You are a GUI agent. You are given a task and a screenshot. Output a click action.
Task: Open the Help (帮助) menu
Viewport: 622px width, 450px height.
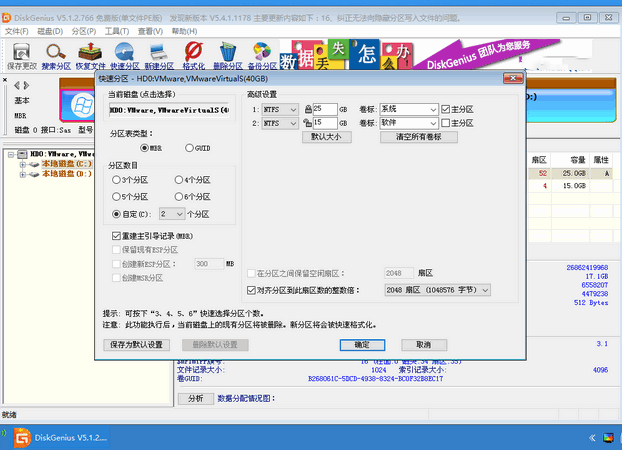[x=184, y=31]
